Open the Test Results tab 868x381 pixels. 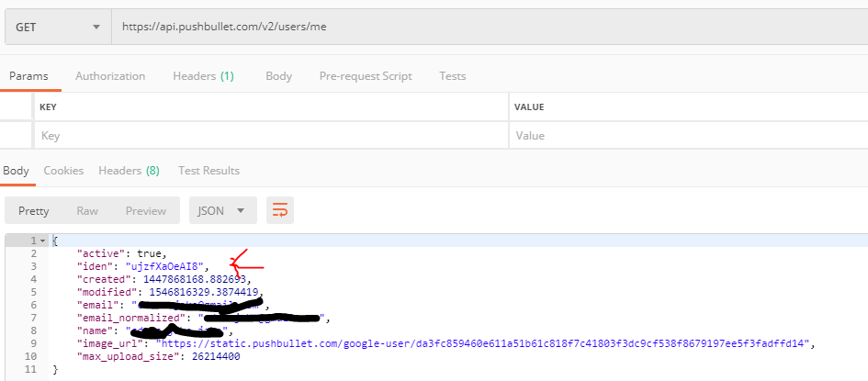pos(209,171)
